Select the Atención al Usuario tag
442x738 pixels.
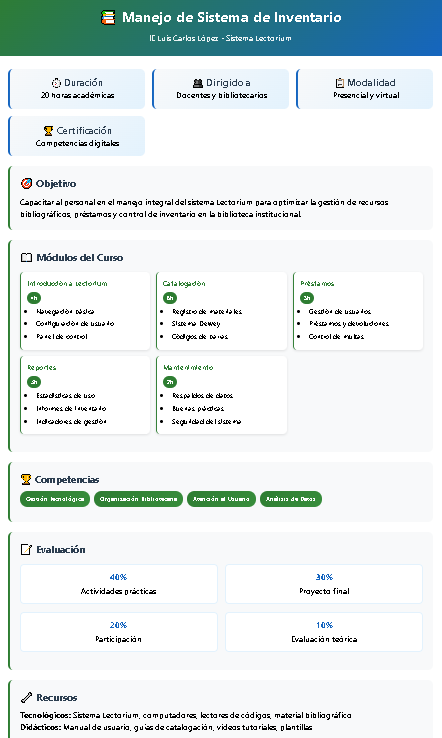[221, 499]
